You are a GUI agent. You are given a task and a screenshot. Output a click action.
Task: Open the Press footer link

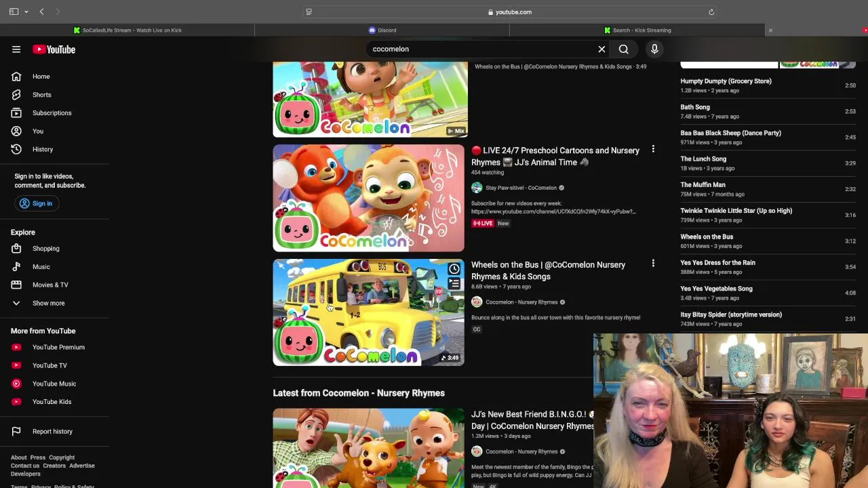[x=38, y=457]
